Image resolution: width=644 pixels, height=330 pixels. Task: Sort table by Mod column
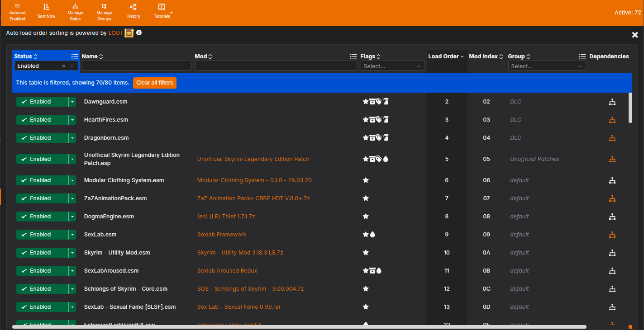tap(204, 57)
